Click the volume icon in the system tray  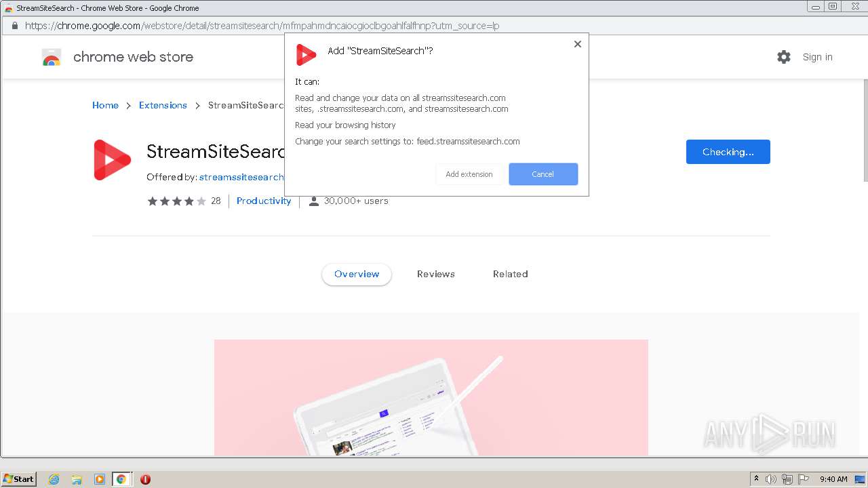[x=771, y=479]
